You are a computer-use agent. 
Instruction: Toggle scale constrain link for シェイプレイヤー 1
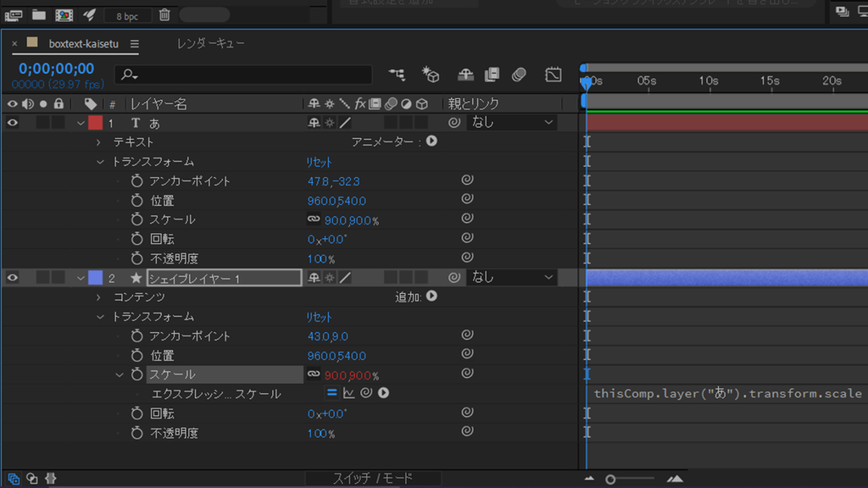314,374
